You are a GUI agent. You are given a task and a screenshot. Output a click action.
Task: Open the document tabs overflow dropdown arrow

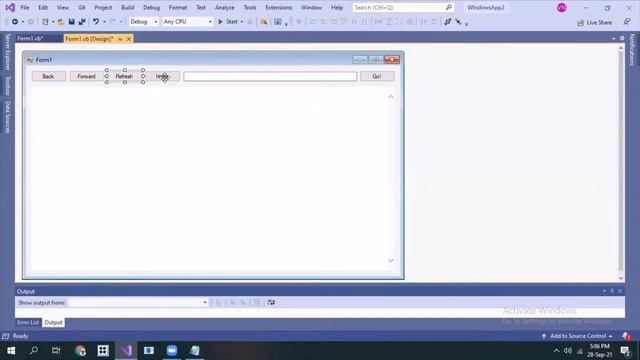[613, 38]
